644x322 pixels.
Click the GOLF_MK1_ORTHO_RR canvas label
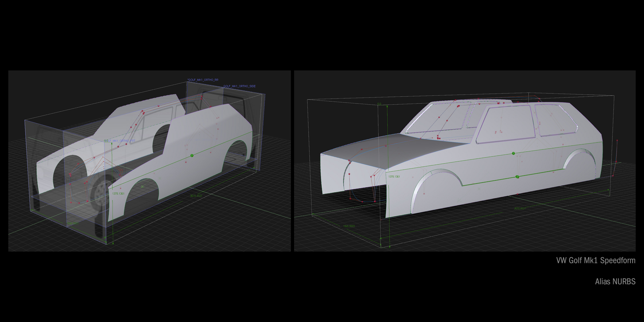pos(203,80)
